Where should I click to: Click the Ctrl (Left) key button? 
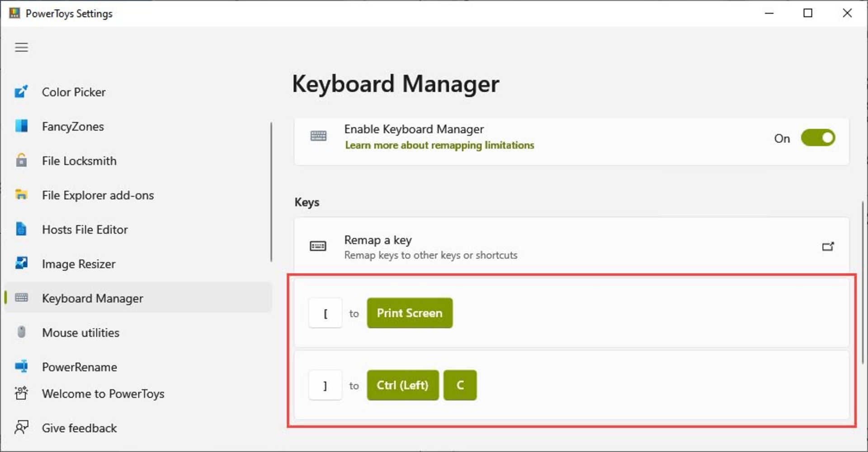pos(402,385)
